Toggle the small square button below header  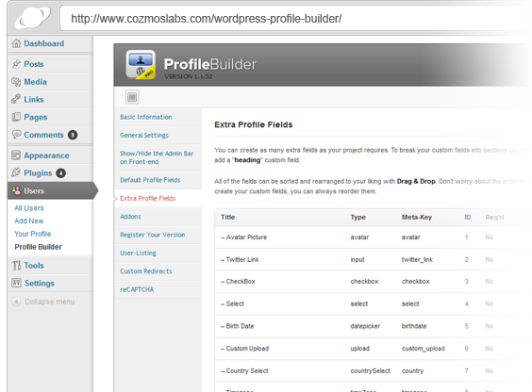coord(132,97)
